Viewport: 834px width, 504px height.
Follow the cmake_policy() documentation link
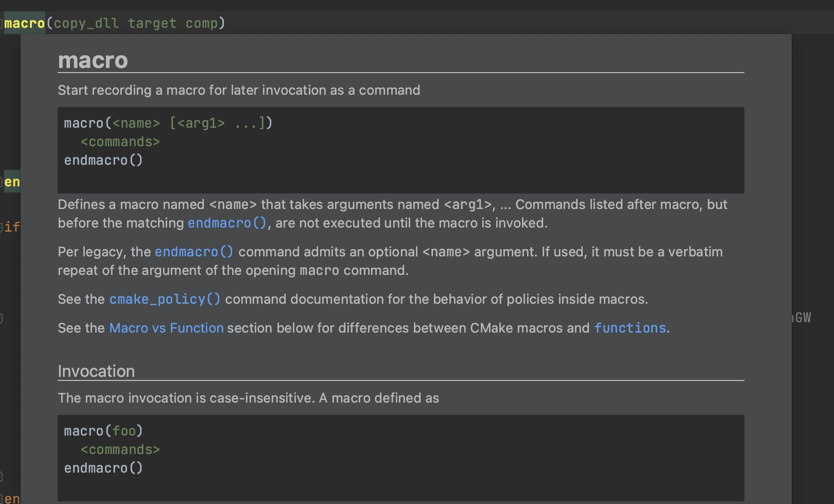click(x=165, y=299)
